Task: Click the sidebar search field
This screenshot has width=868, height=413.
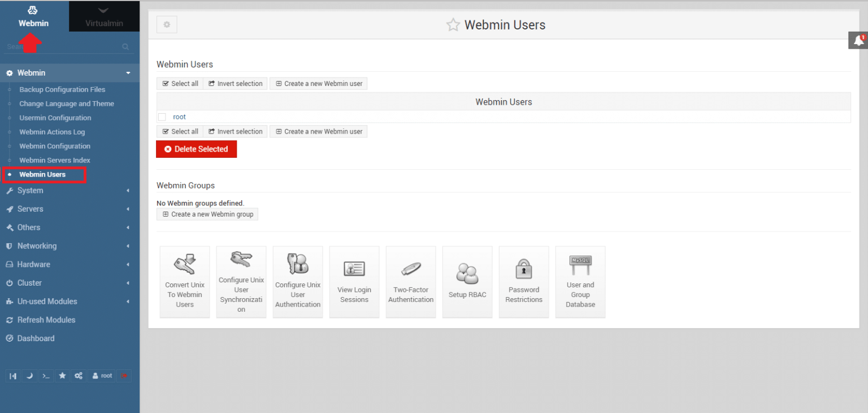Action: (62, 46)
